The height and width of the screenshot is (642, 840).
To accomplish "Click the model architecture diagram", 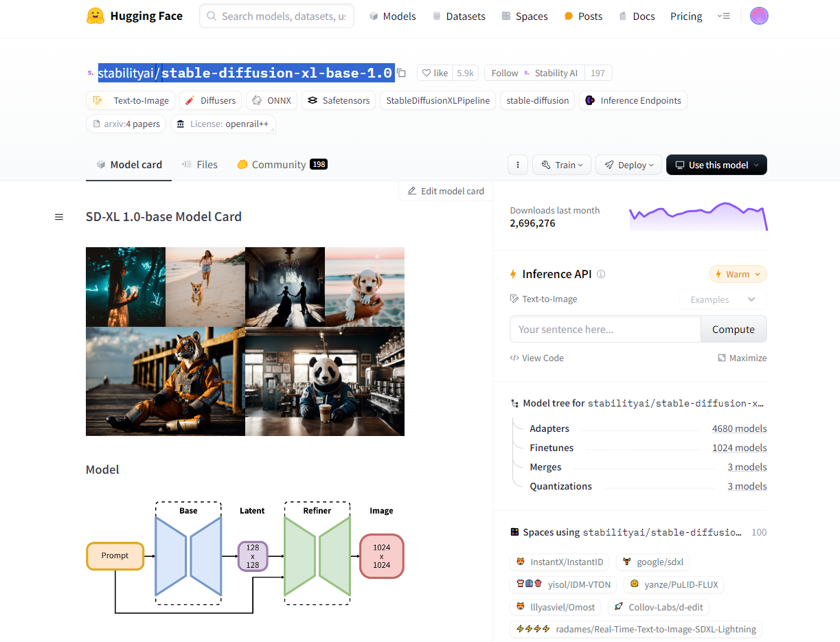I will click(245, 558).
